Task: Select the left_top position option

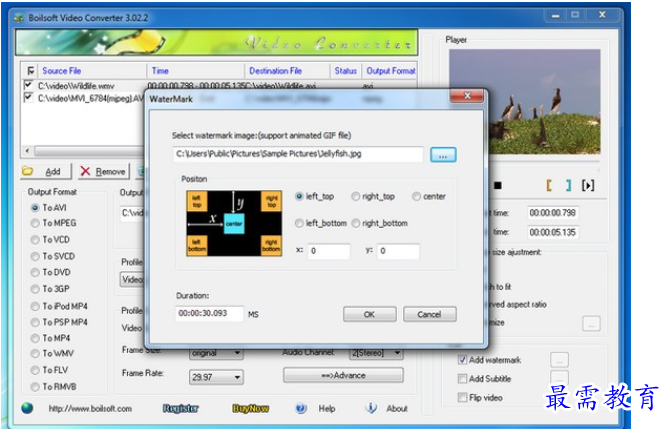Action: pos(315,196)
